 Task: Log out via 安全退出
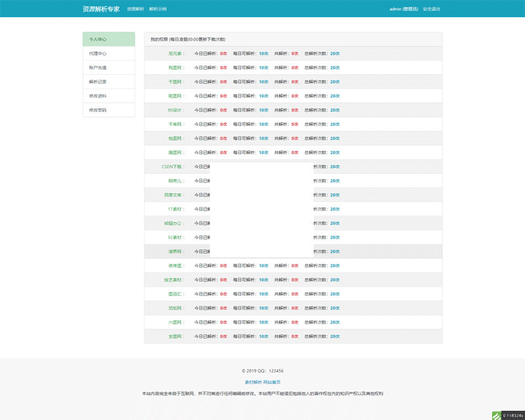click(x=431, y=9)
